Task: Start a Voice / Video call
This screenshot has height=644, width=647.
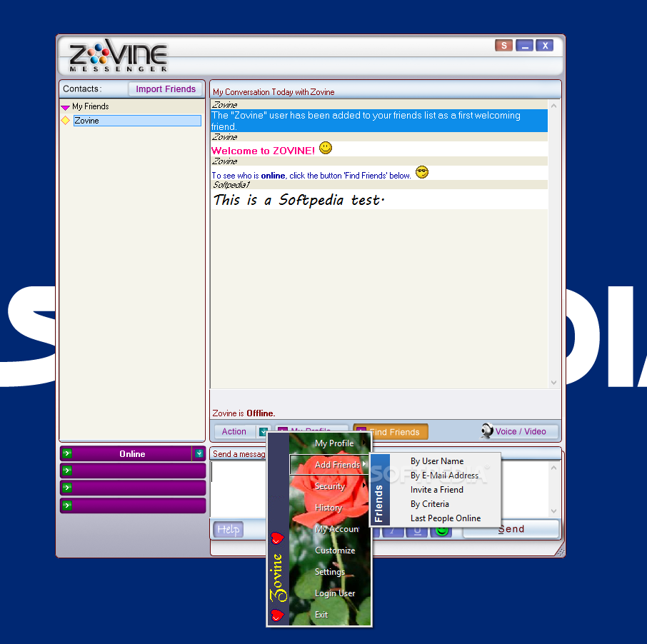Action: click(520, 431)
